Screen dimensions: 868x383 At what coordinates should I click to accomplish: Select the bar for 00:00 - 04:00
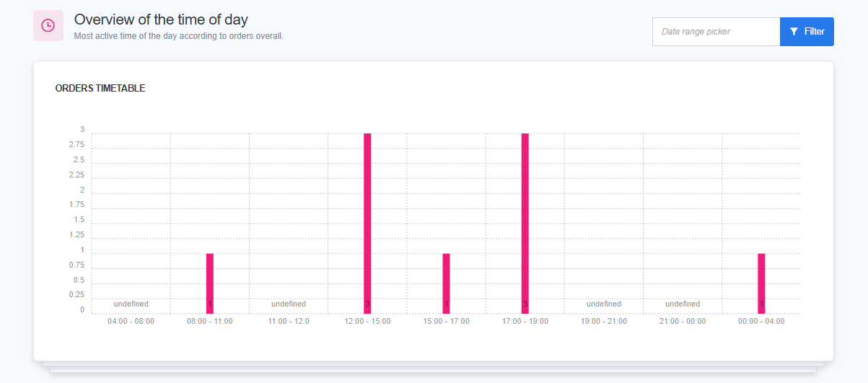[761, 283]
